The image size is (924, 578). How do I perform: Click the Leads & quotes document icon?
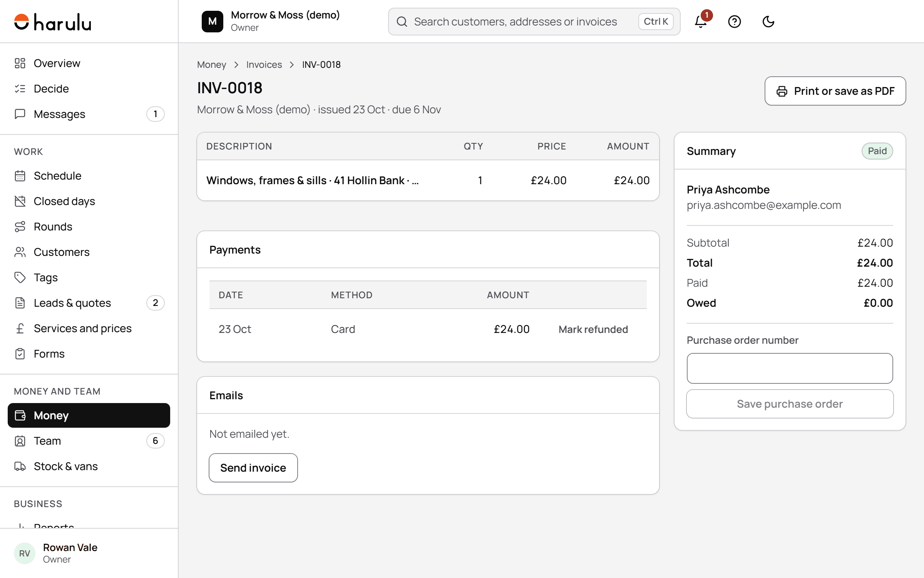[x=20, y=303]
